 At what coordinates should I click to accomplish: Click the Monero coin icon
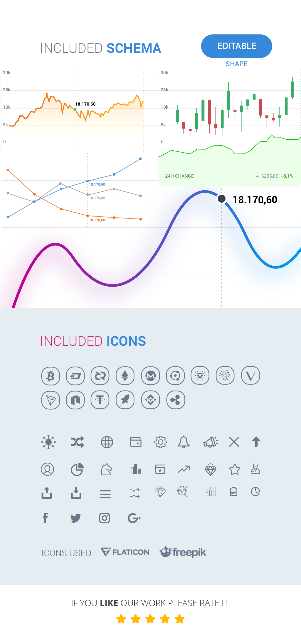(x=150, y=376)
